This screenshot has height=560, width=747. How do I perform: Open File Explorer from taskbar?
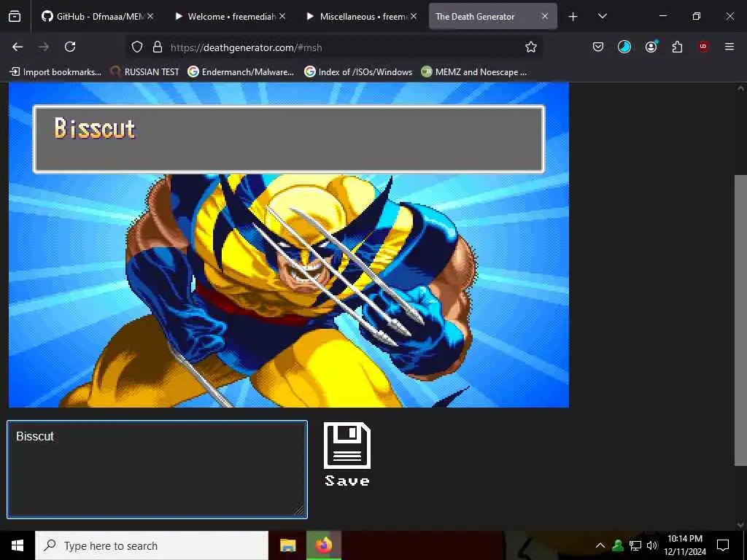287,545
